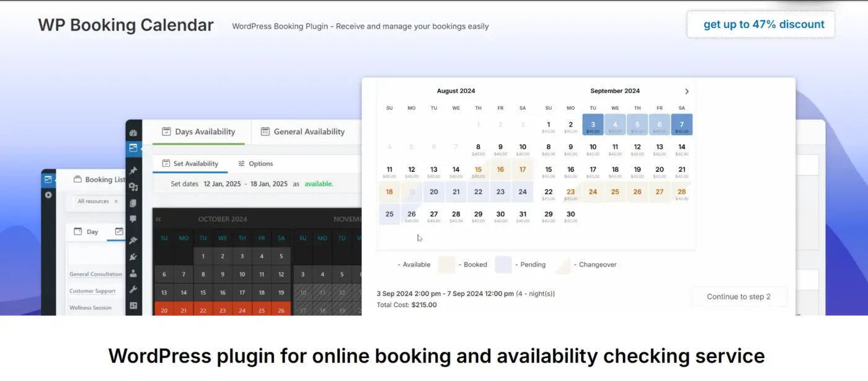This screenshot has width=868, height=381.
Task: Click the tray icon beside Booking List
Action: (x=77, y=179)
